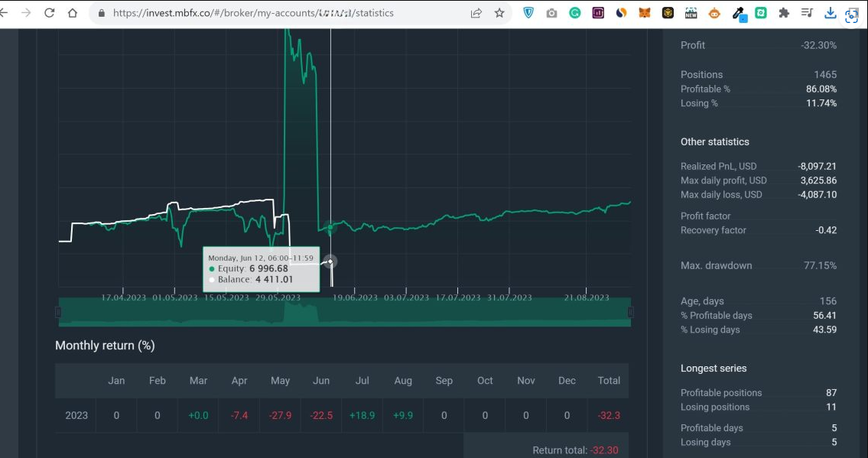
Task: Open the share page icon in address bar
Action: (x=476, y=13)
